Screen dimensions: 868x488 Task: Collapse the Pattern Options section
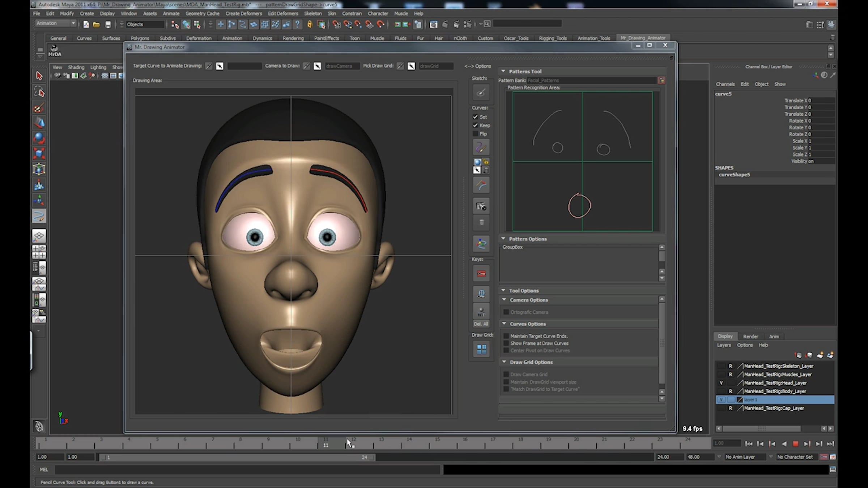click(x=503, y=239)
